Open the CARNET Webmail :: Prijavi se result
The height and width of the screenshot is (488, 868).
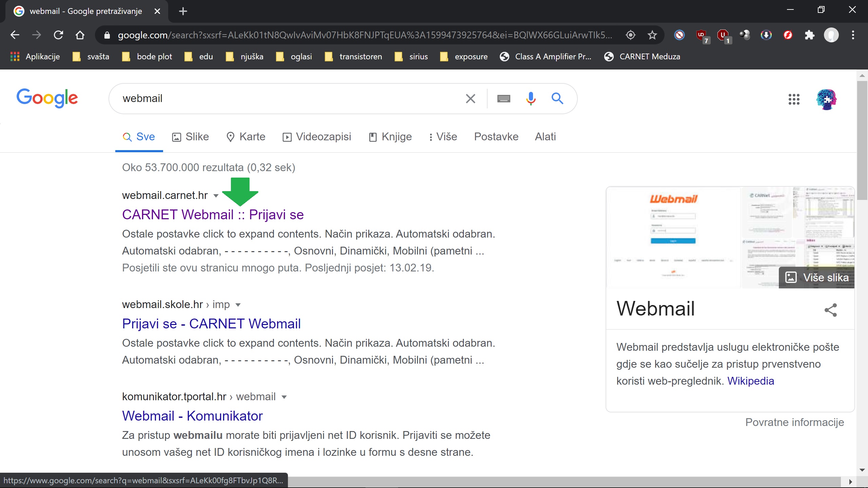213,215
